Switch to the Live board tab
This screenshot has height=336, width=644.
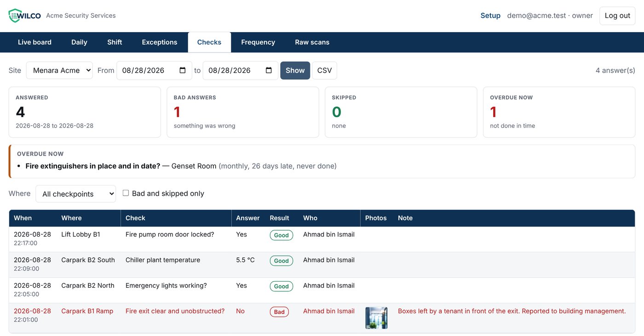pos(34,42)
